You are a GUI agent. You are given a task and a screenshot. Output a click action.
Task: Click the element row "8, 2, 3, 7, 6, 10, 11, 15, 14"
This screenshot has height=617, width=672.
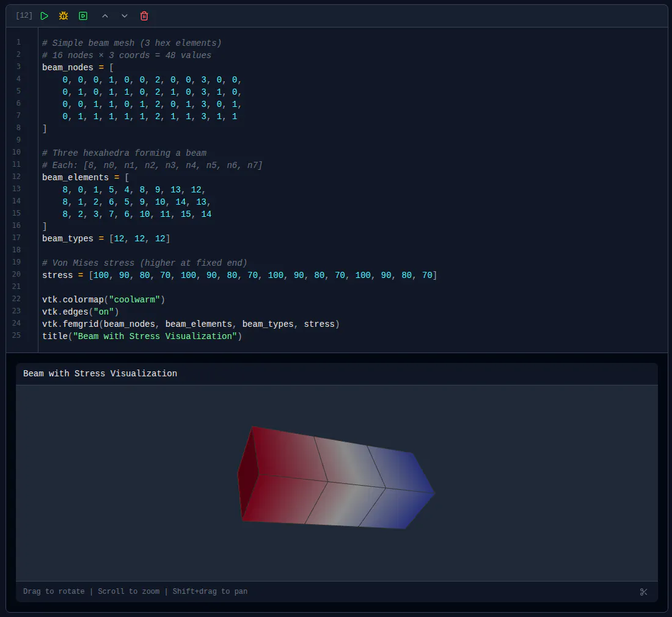coord(137,214)
